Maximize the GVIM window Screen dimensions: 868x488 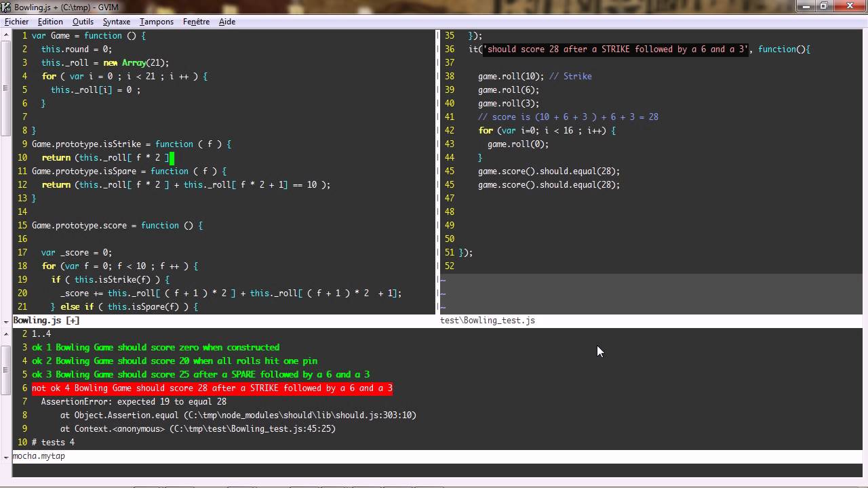pos(824,5)
